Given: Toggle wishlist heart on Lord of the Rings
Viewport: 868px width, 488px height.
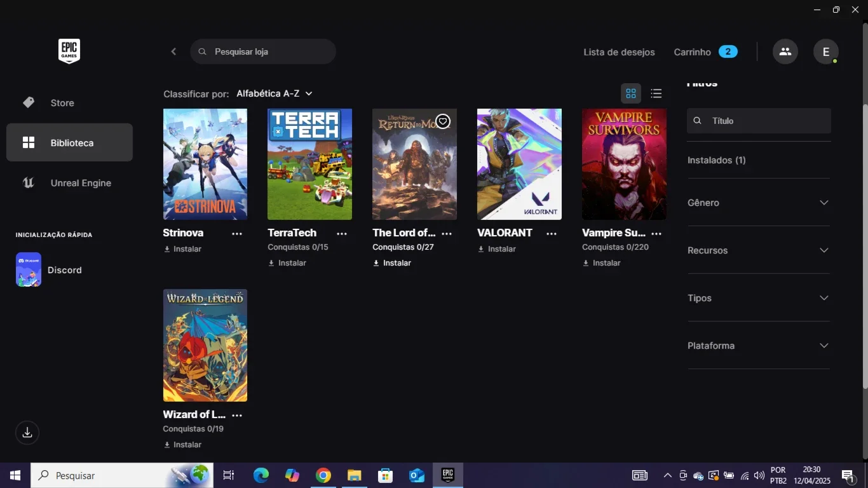Looking at the screenshot, I should click(443, 121).
